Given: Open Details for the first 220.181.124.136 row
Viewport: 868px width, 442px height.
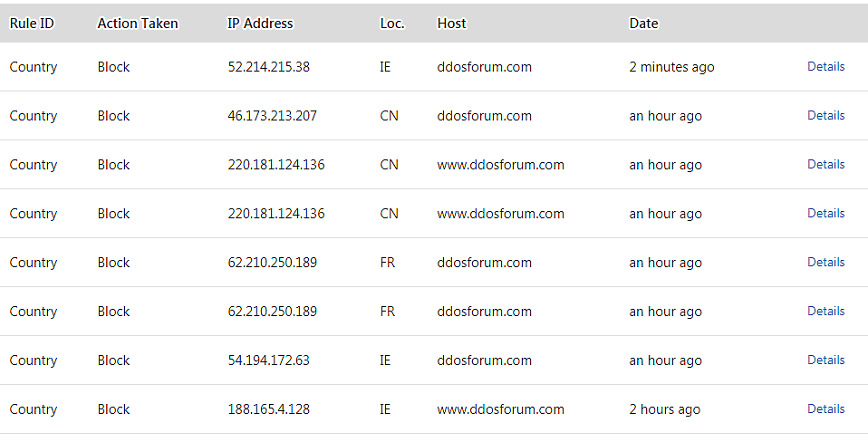Looking at the screenshot, I should tap(825, 164).
